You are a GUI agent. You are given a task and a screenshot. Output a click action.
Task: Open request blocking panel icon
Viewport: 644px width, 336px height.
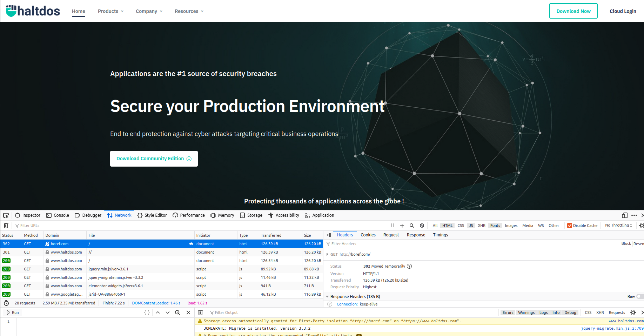[x=422, y=226]
